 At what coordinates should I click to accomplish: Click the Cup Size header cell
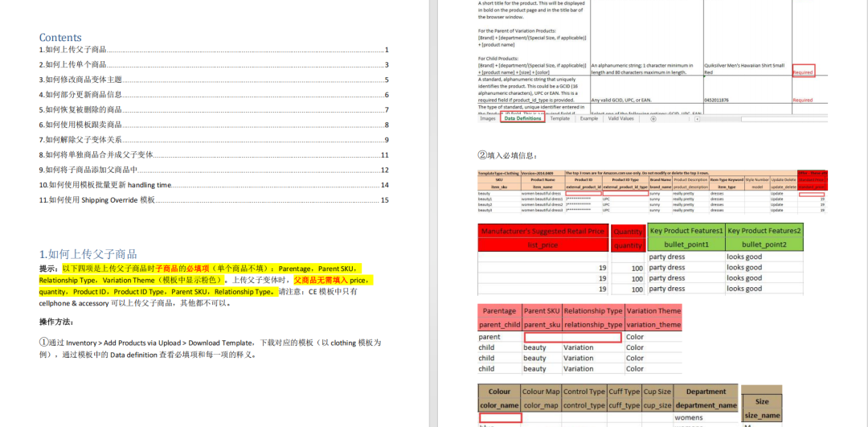(x=657, y=392)
